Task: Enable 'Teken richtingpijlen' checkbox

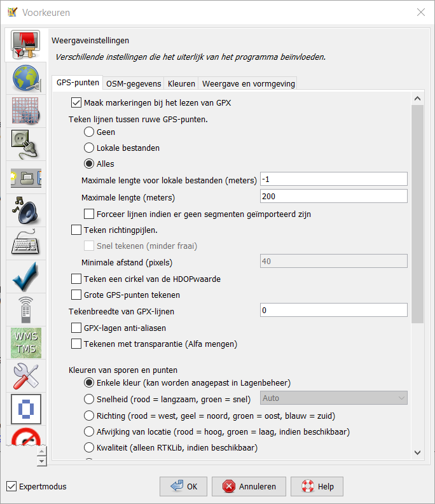Action: [x=77, y=230]
